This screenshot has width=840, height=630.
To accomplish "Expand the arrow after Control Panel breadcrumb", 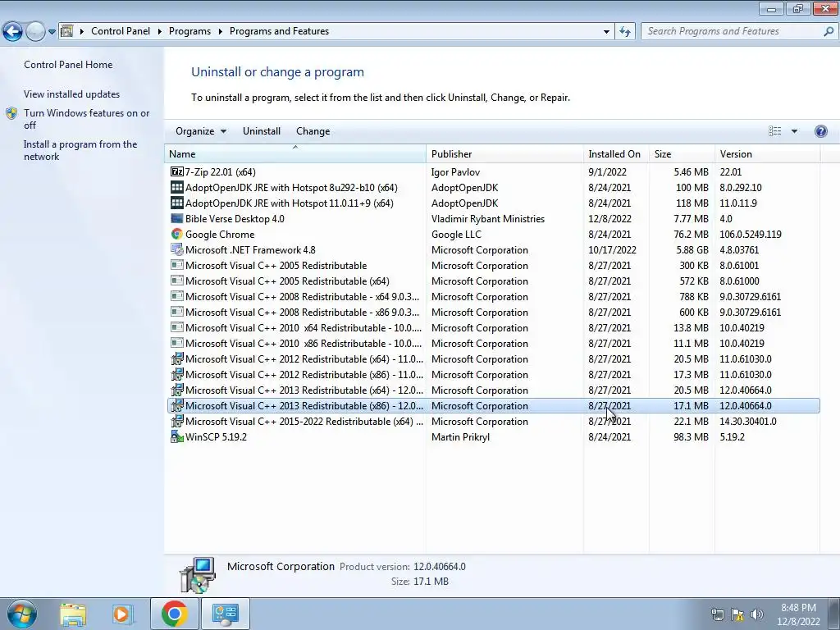I will click(x=160, y=32).
